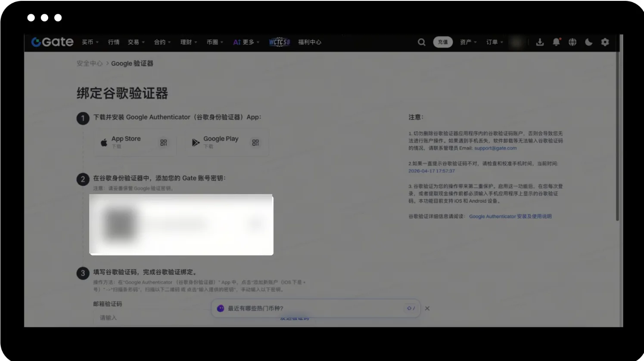The image size is (644, 361).
Task: Click the 充值 deposit button
Action: click(x=443, y=42)
